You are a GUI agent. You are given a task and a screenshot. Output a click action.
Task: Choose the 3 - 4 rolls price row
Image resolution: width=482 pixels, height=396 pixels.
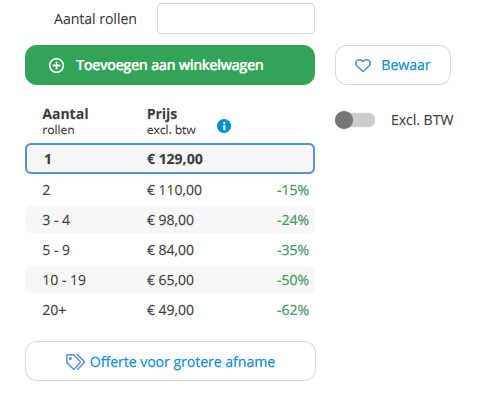click(170, 220)
